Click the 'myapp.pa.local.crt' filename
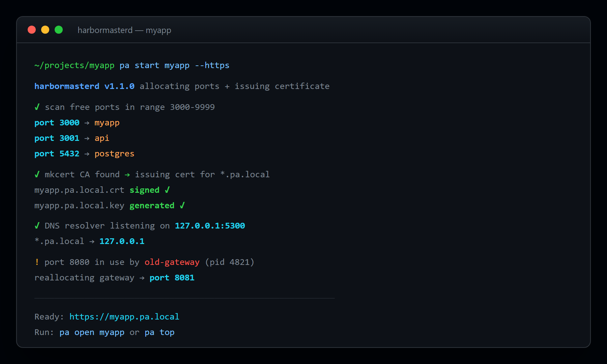 [79, 190]
